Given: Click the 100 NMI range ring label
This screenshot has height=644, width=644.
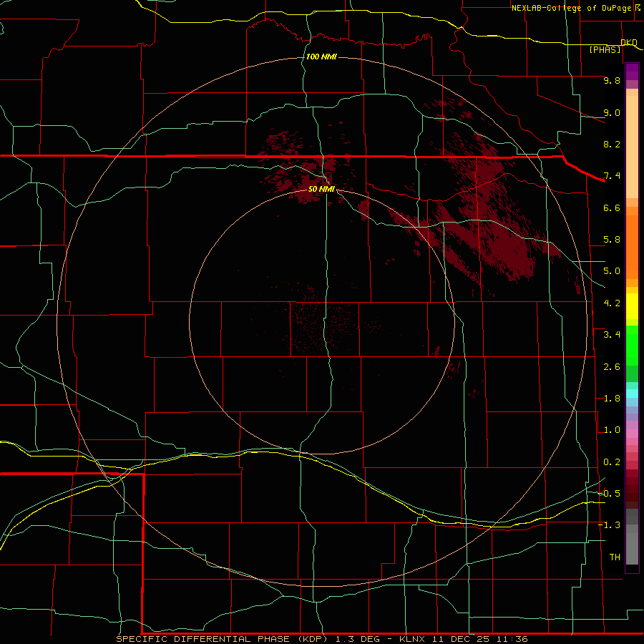Looking at the screenshot, I should (x=321, y=57).
